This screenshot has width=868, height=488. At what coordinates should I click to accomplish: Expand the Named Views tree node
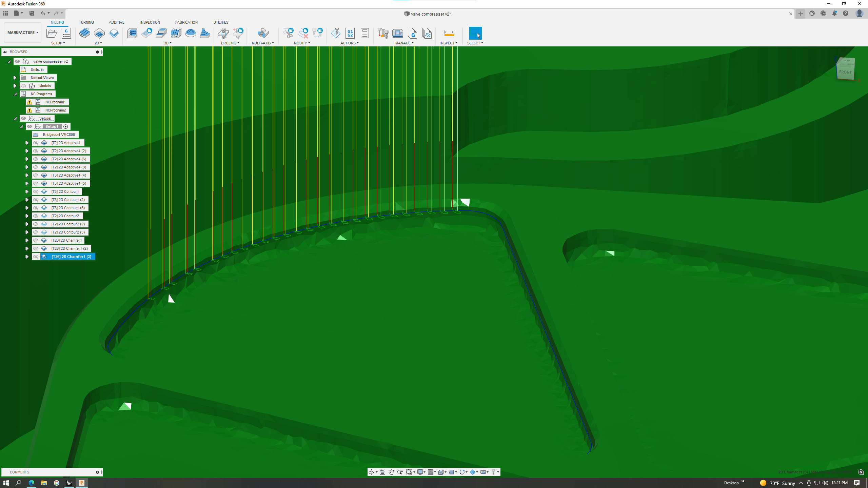[15, 78]
